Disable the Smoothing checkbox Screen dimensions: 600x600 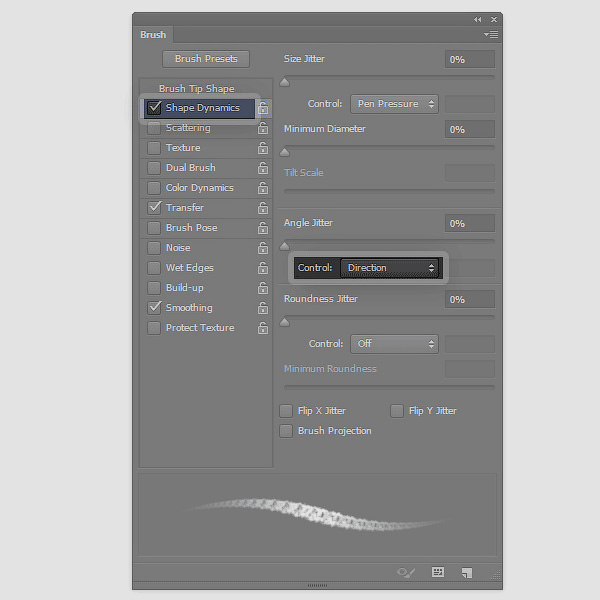[154, 308]
